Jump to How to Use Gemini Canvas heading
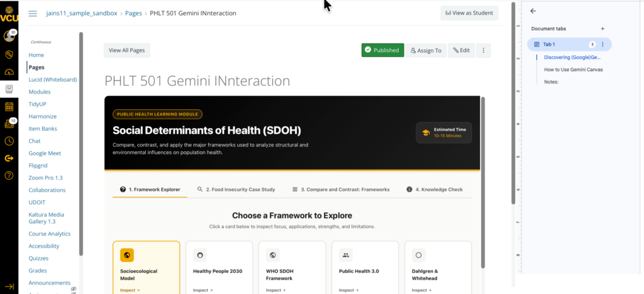The image size is (644, 294). click(574, 70)
